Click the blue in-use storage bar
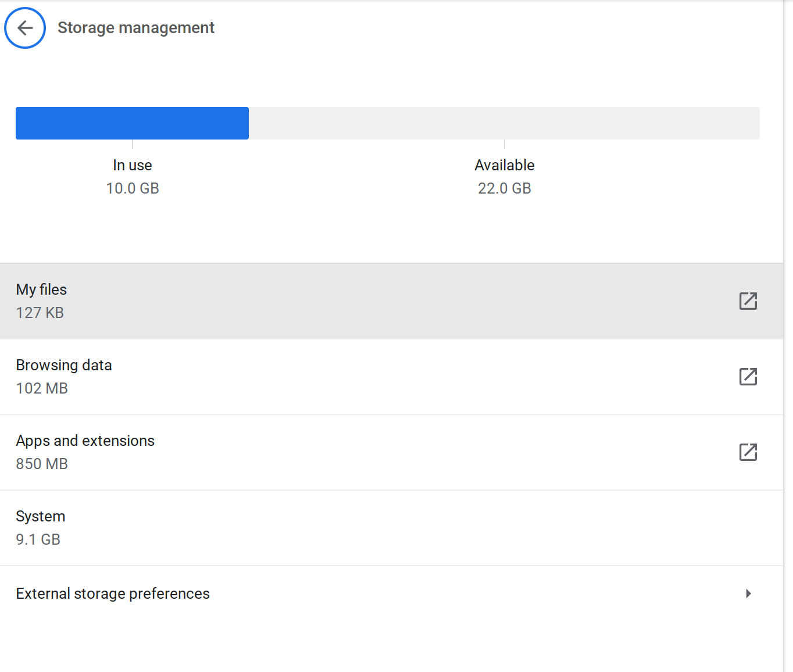This screenshot has height=672, width=793. point(132,123)
